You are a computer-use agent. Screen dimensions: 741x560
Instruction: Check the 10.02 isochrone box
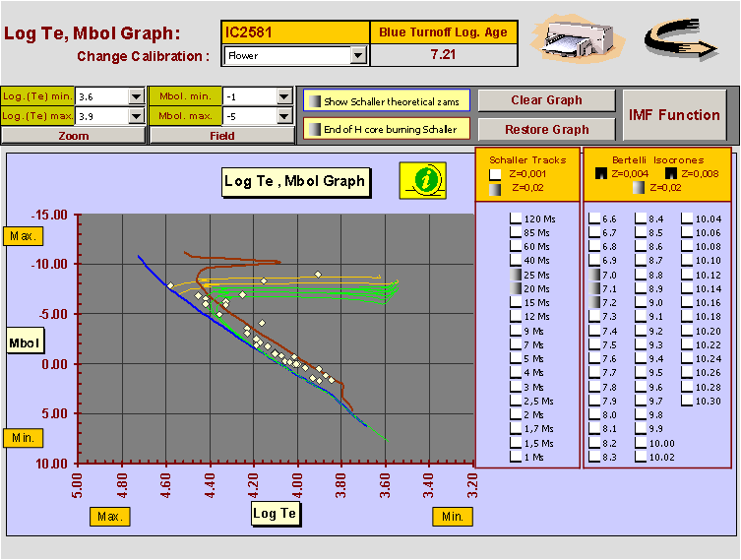point(641,457)
